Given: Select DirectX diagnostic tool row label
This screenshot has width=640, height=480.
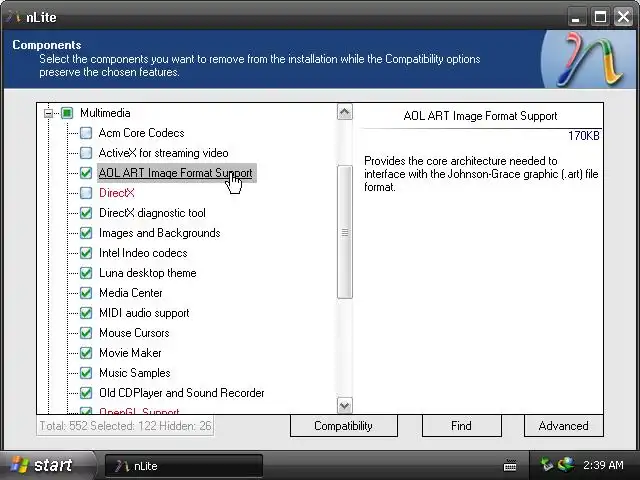Looking at the screenshot, I should pos(152,213).
